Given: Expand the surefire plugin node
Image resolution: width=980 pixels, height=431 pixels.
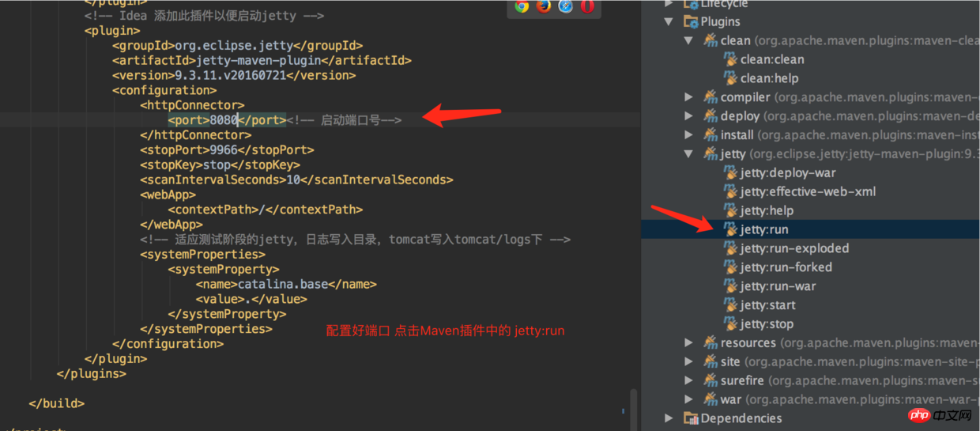Looking at the screenshot, I should tap(689, 380).
